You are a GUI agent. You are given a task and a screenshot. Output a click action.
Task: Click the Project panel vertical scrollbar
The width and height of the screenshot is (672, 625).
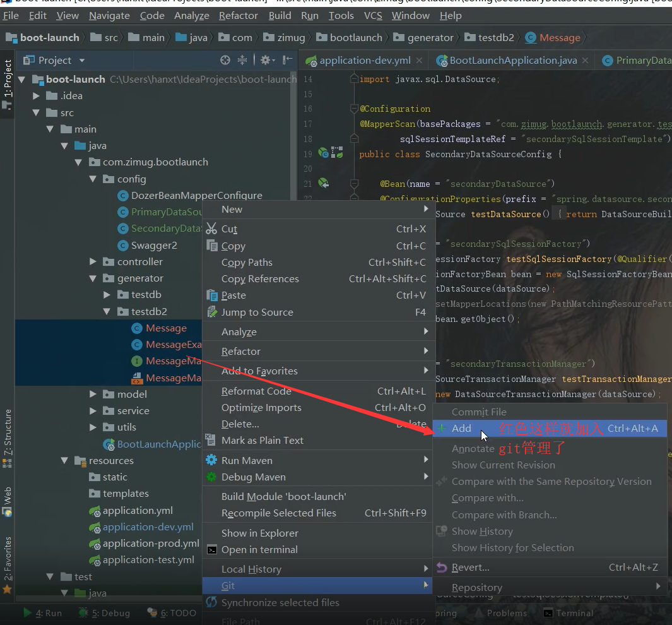(293, 136)
